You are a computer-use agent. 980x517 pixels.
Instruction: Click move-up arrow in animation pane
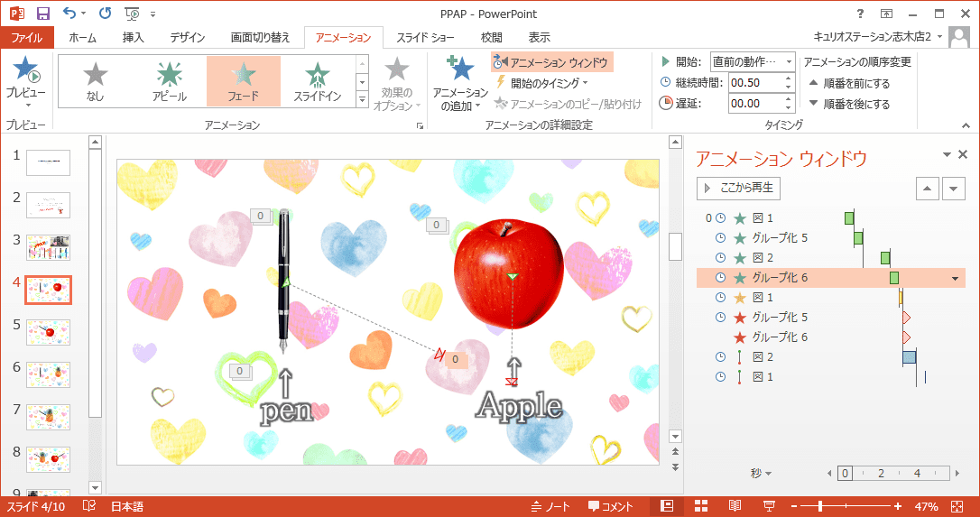pyautogui.click(x=927, y=189)
